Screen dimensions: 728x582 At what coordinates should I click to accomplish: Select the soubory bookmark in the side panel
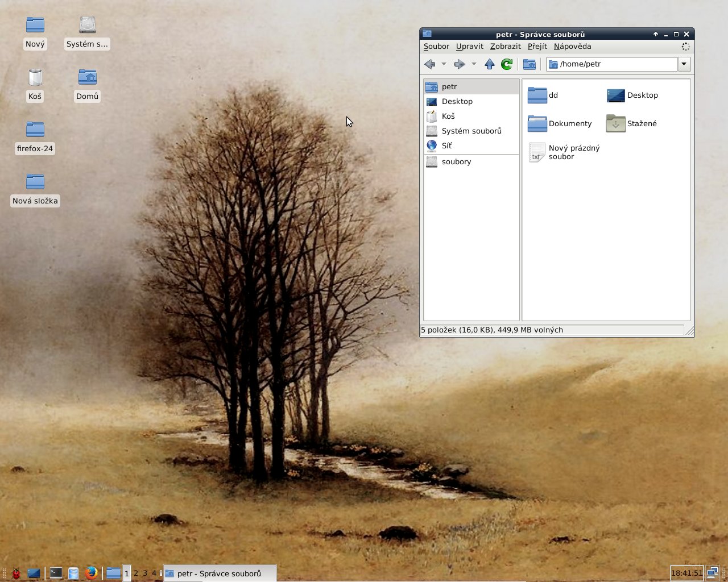click(471, 161)
